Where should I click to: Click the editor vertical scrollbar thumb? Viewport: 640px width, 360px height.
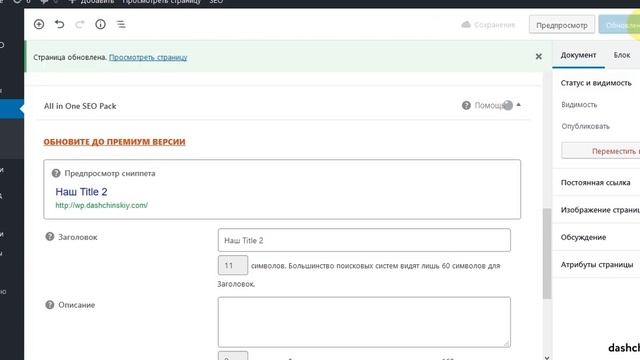[547, 253]
